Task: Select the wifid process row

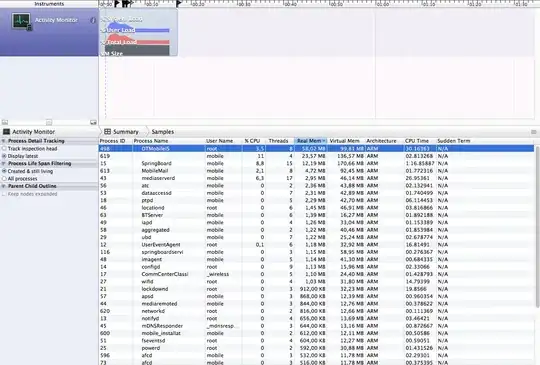Action: [316, 282]
